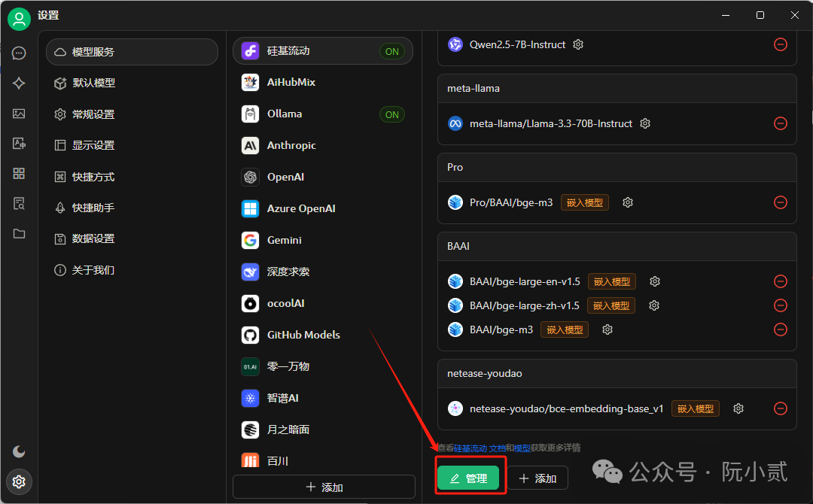Screen dimensions: 813x504
Task: Click 添加 button next to 管理
Action: 537,478
